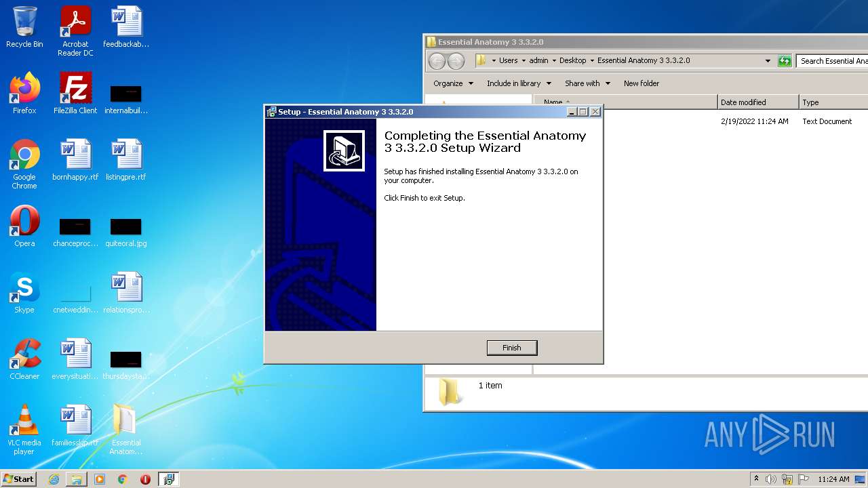868x488 pixels.
Task: Click the taskbar clock showing 11:24 AM
Action: (833, 479)
